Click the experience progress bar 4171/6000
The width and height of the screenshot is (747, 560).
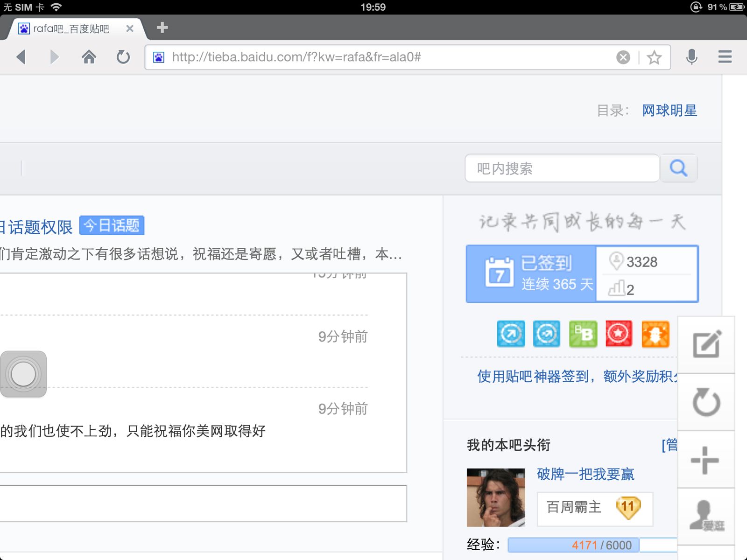[x=592, y=545]
